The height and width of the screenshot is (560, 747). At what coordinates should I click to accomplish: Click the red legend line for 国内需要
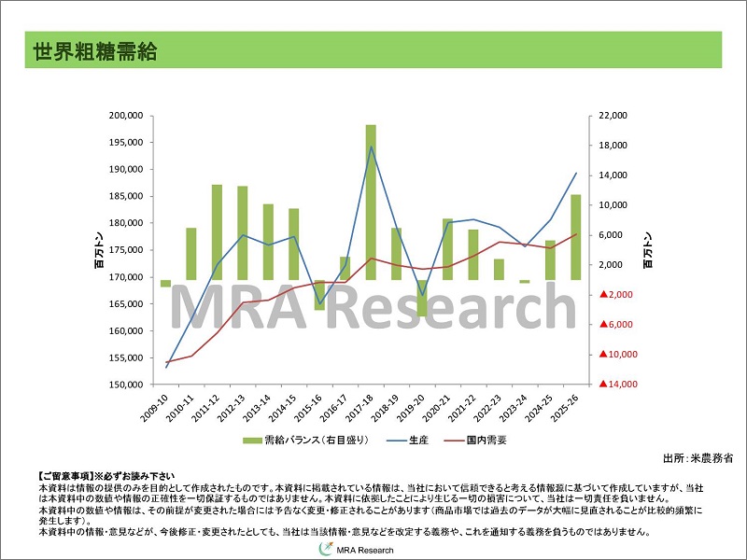click(x=454, y=441)
